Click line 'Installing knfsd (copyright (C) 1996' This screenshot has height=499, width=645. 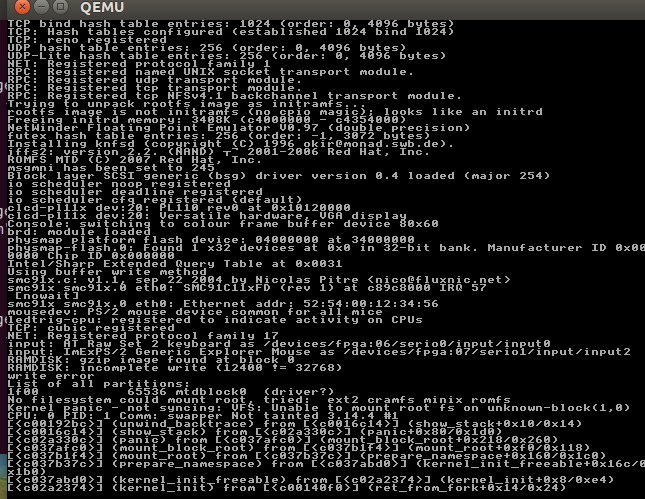(x=230, y=144)
